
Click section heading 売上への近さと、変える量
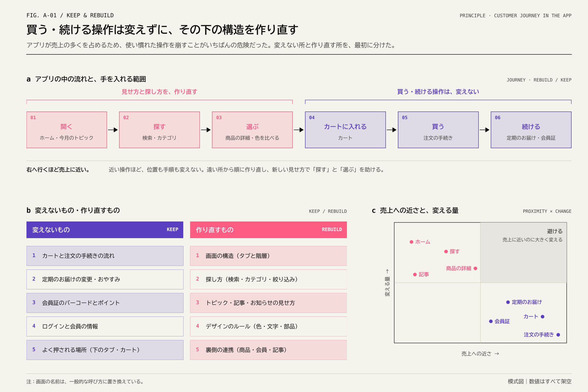(x=419, y=211)
